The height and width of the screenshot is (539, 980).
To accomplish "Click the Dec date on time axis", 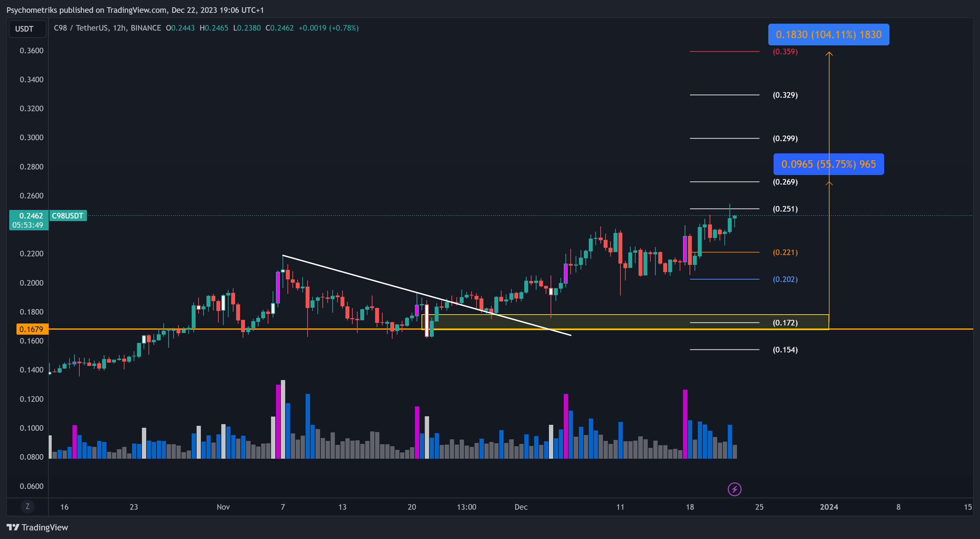I will [x=521, y=507].
